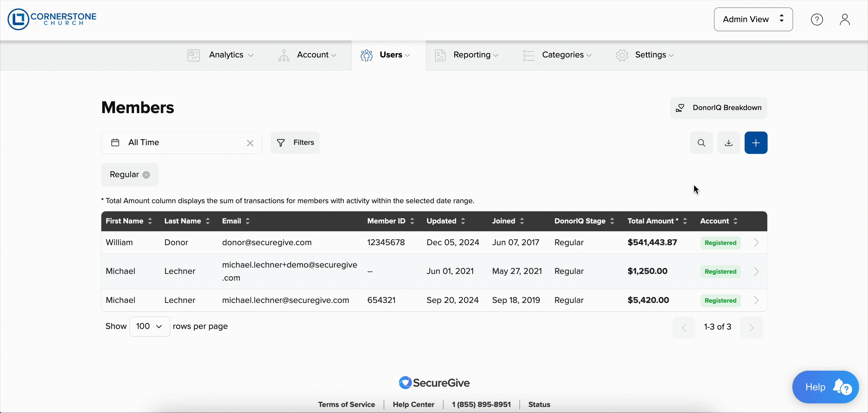The image size is (868, 413).
Task: Click the Help Center footer link
Action: (413, 404)
